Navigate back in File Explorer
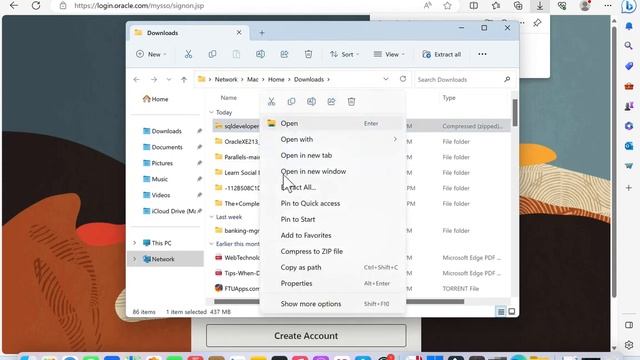 136,80
